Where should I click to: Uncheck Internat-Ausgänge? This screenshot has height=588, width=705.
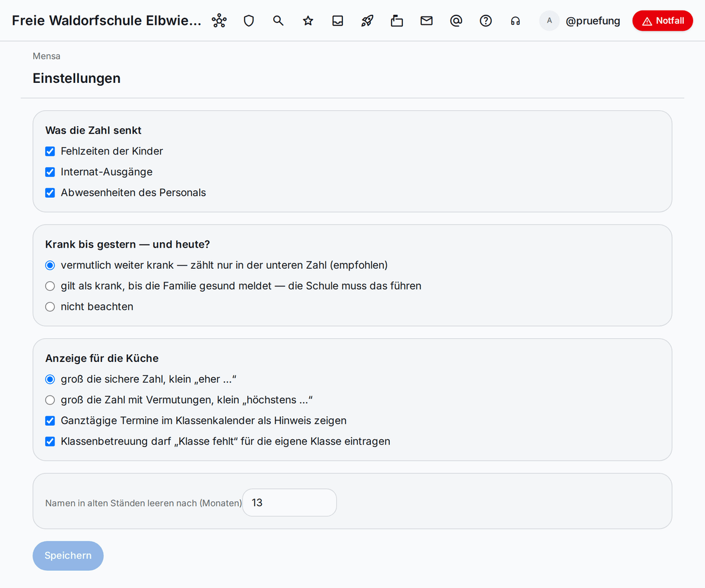[50, 172]
